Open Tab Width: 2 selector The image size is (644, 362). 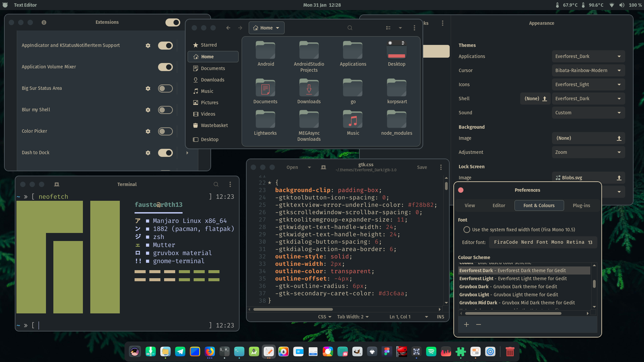353,317
